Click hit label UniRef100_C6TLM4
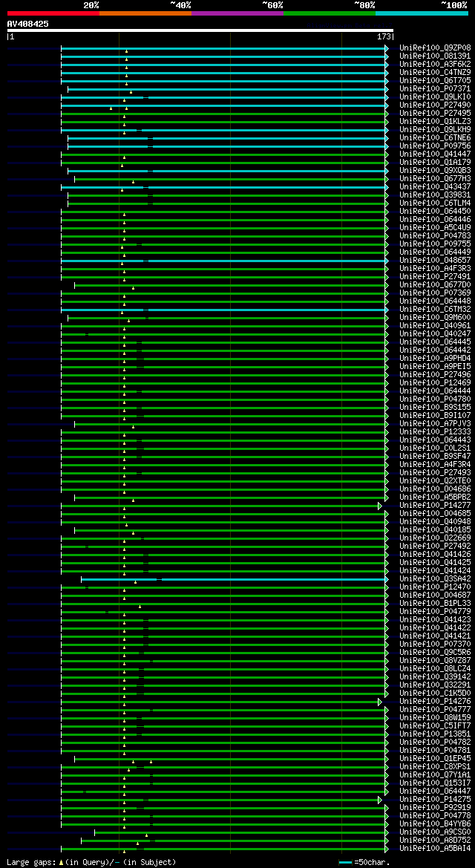Screen dimensions: 475x868 [435, 203]
